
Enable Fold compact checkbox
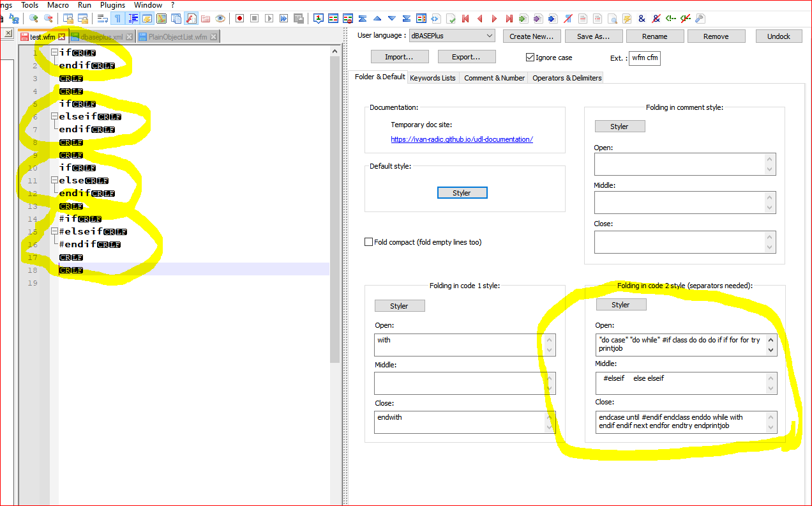tap(368, 242)
